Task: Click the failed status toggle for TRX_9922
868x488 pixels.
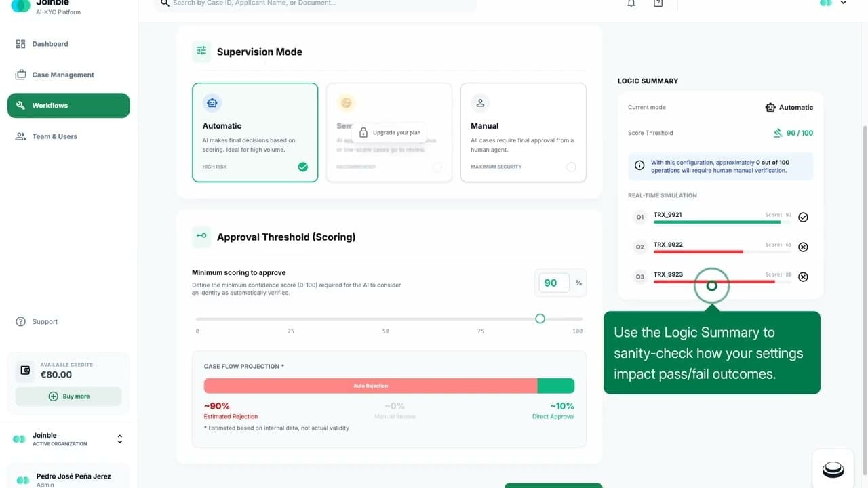Action: pos(803,247)
